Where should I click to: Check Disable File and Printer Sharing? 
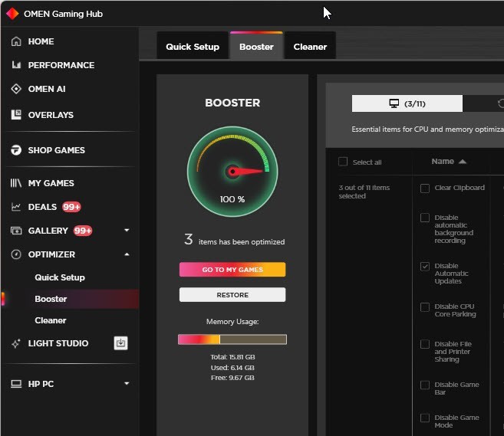pos(425,344)
